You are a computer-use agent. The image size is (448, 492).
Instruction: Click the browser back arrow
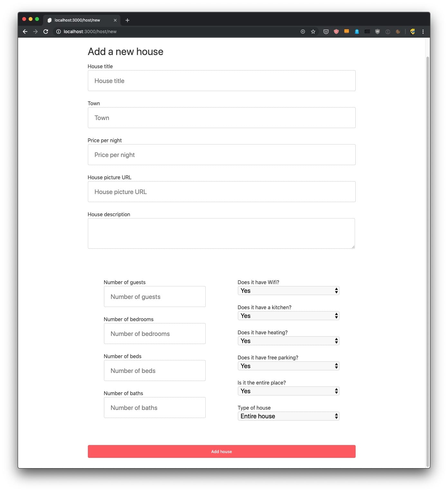pyautogui.click(x=25, y=32)
